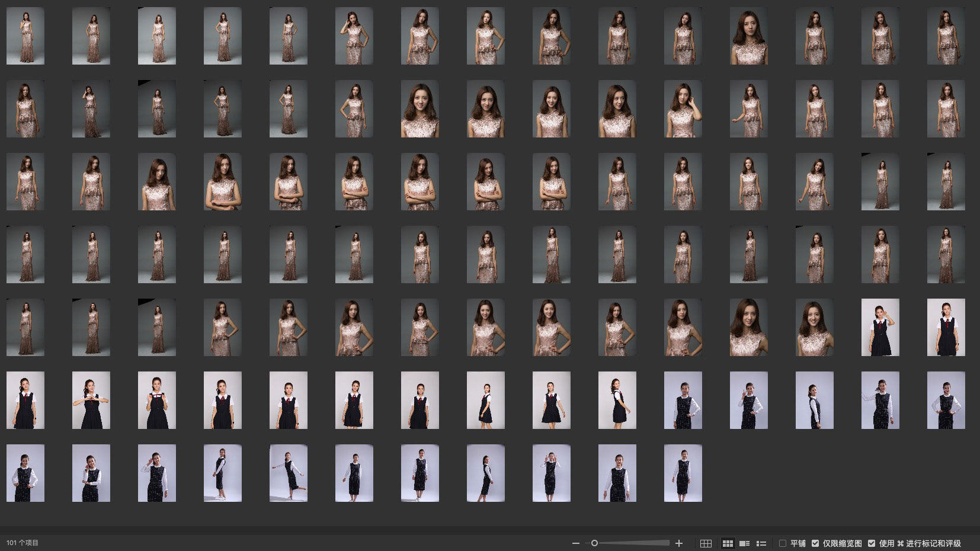
Task: Select the final thumbnail in bottom row
Action: 683,473
